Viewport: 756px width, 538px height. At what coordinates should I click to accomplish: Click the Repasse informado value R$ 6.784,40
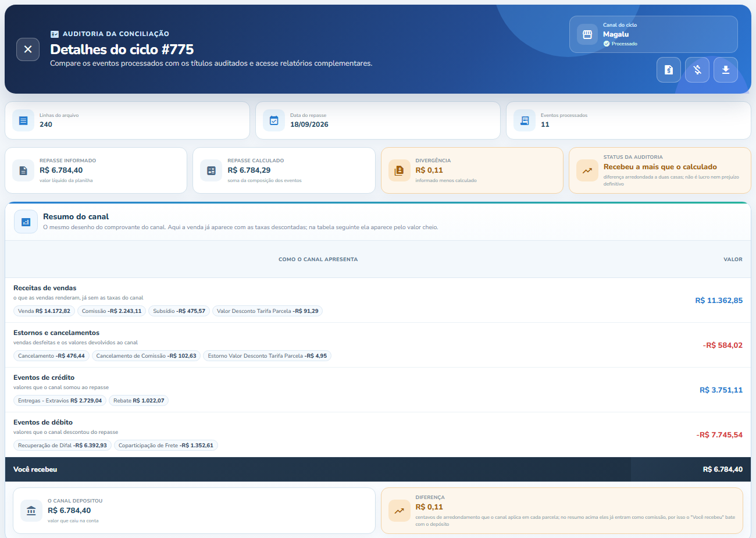[61, 170]
